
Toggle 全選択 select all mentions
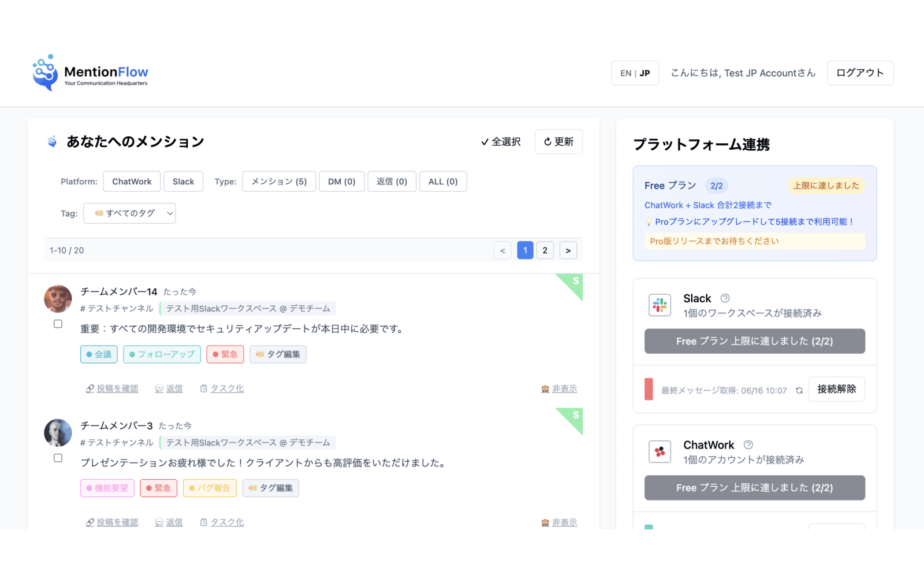point(501,142)
